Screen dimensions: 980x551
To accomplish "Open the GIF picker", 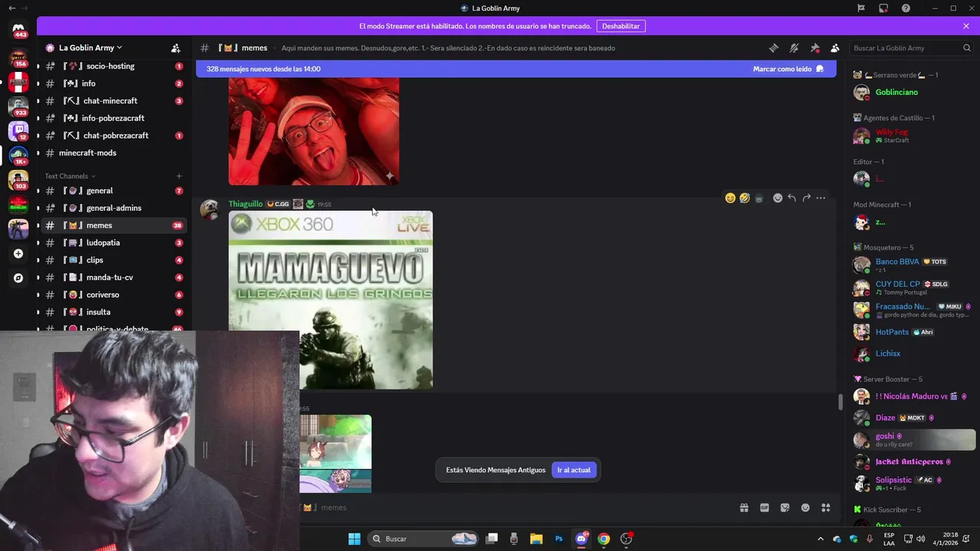I will 764,507.
